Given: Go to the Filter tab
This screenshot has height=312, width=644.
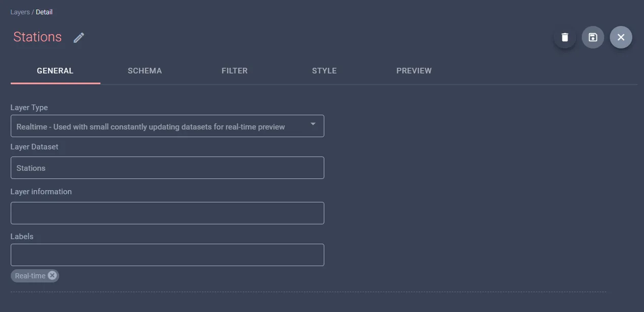Looking at the screenshot, I should [x=235, y=71].
